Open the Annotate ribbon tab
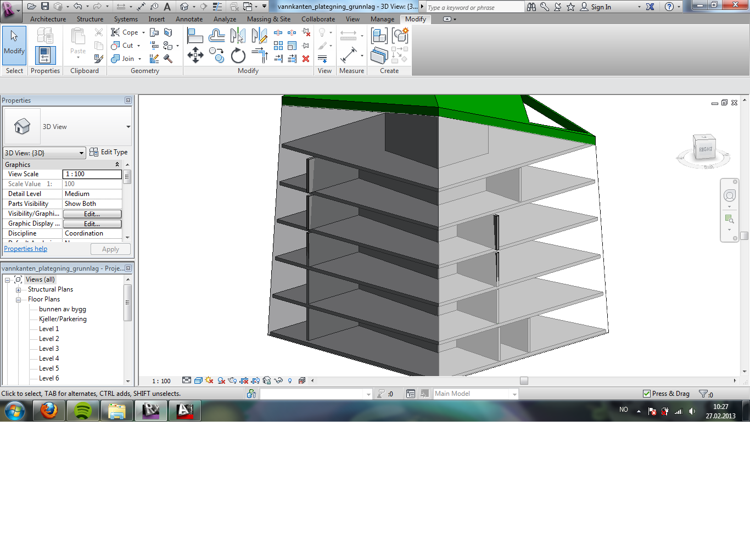This screenshot has width=750, height=560. click(189, 19)
